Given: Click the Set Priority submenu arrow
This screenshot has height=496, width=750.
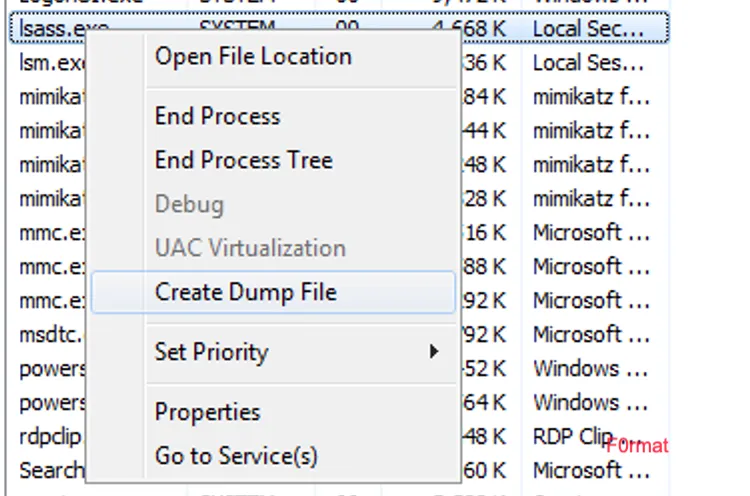Looking at the screenshot, I should click(x=434, y=352).
